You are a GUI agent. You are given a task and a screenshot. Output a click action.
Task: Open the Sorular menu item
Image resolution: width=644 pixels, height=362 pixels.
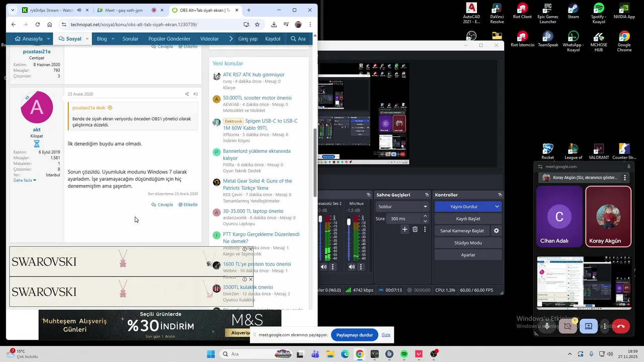coord(130,39)
